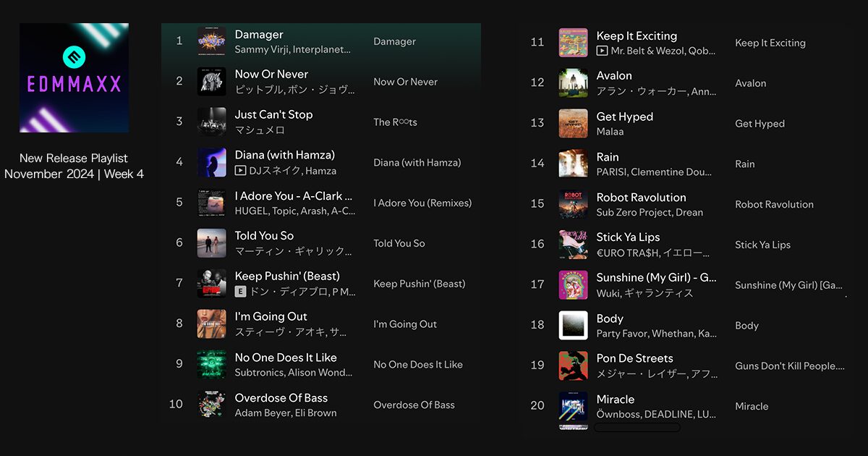This screenshot has height=456, width=868.
Task: Click the Pon De Streets artwork thumbnail
Action: pyautogui.click(x=573, y=366)
